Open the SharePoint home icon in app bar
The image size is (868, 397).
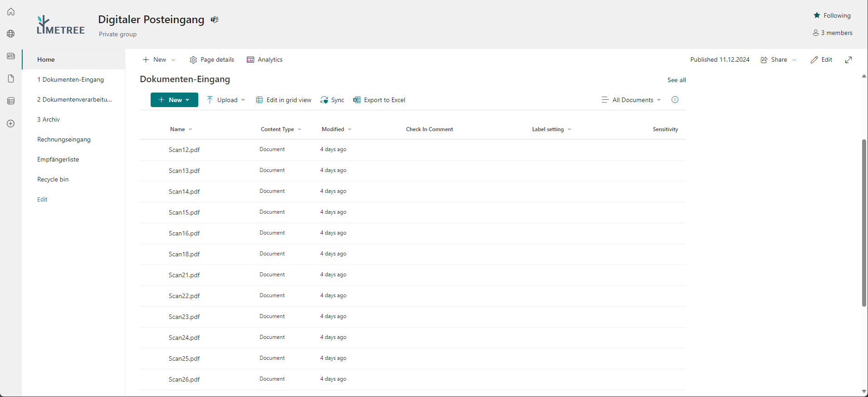click(x=11, y=12)
